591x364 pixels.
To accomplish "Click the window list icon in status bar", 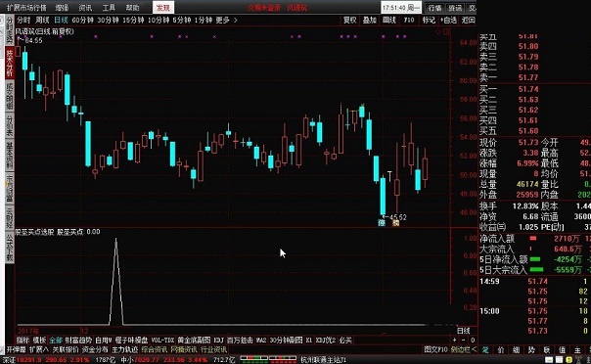I will click(x=559, y=360).
